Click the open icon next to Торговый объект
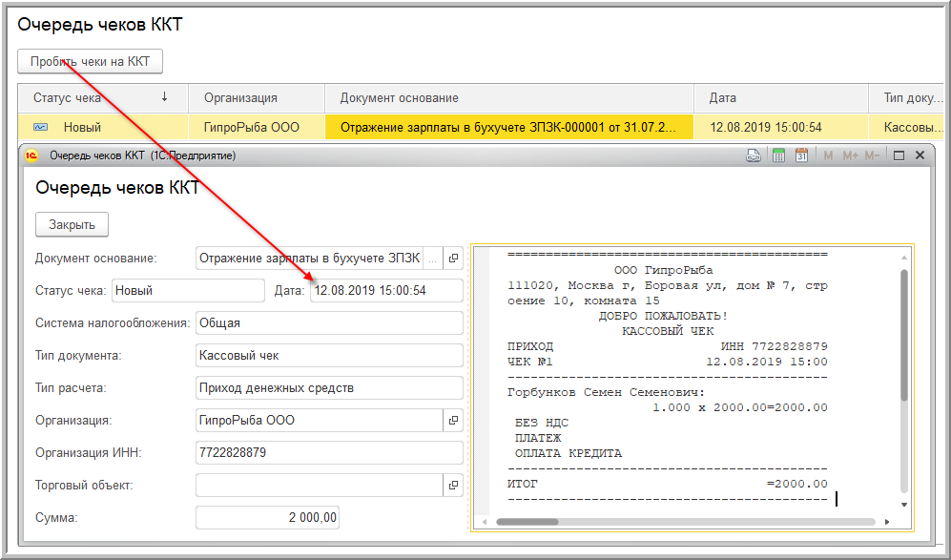Viewport: 951px width, 560px height. (453, 486)
